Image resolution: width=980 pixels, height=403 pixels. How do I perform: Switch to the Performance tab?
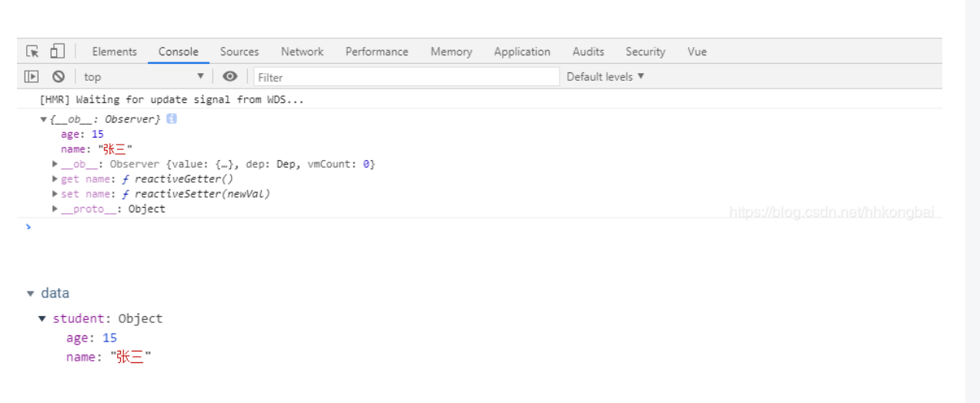point(377,52)
